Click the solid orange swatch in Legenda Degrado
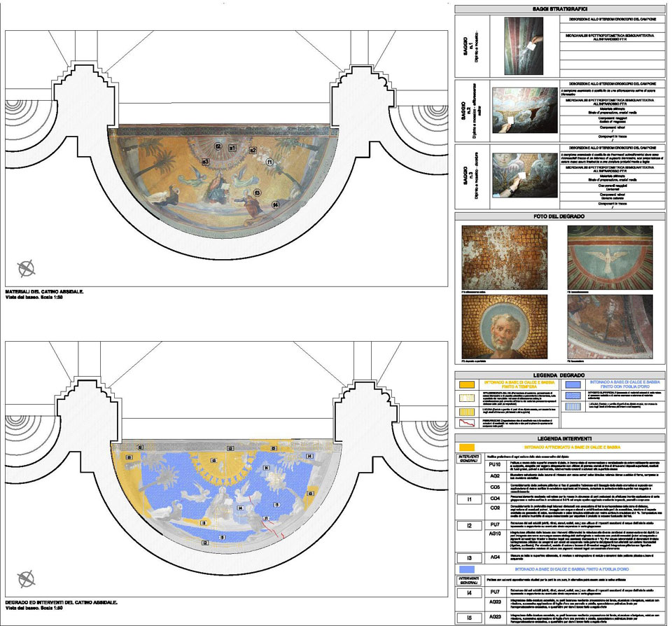 (x=467, y=384)
